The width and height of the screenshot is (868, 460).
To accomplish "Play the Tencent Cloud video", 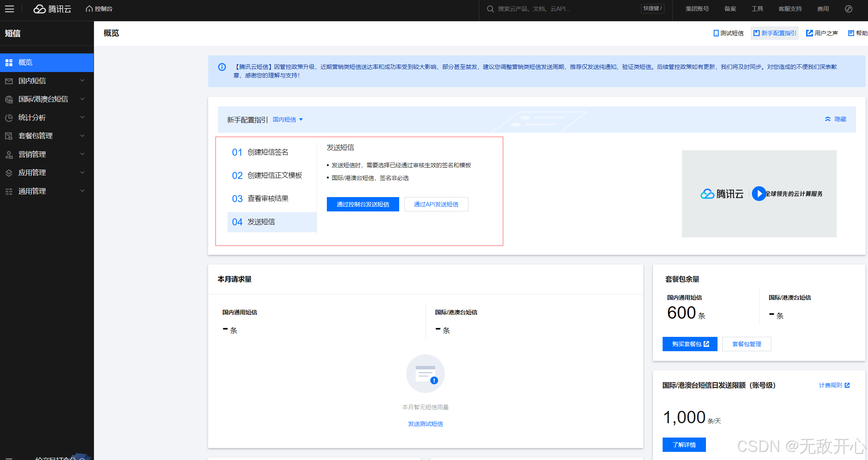I will coord(759,194).
